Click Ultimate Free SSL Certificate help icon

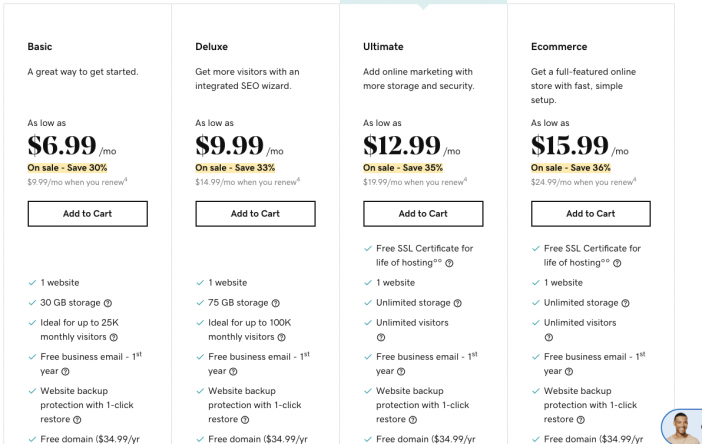click(x=449, y=263)
